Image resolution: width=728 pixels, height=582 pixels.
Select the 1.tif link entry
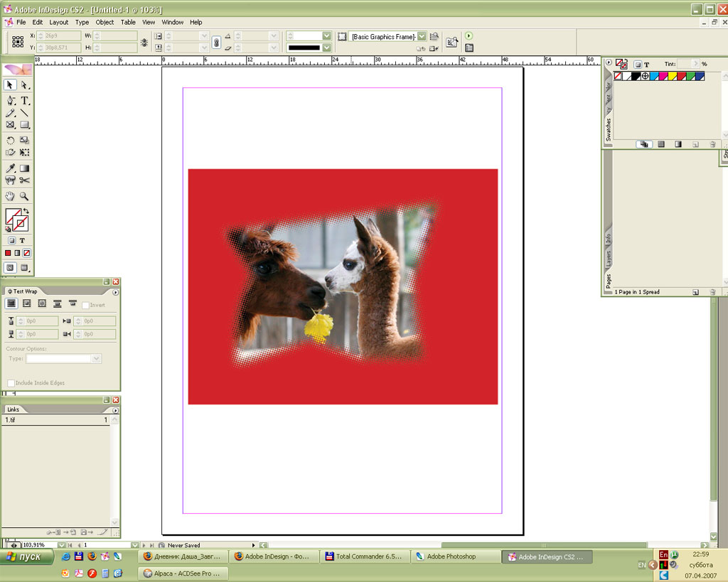click(56, 420)
